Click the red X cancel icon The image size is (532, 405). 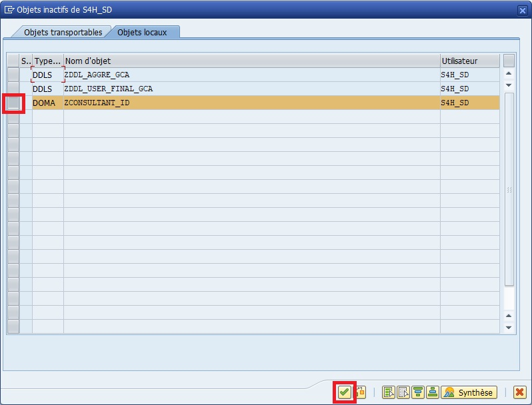coord(519,392)
